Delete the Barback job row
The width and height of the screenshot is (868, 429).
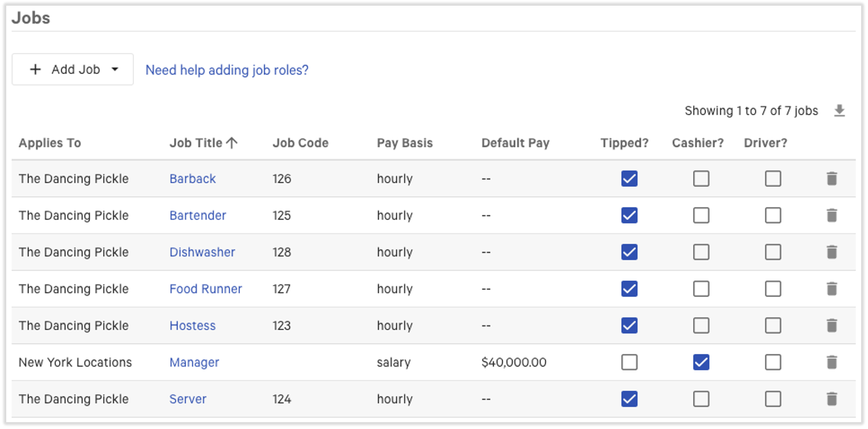click(x=832, y=178)
